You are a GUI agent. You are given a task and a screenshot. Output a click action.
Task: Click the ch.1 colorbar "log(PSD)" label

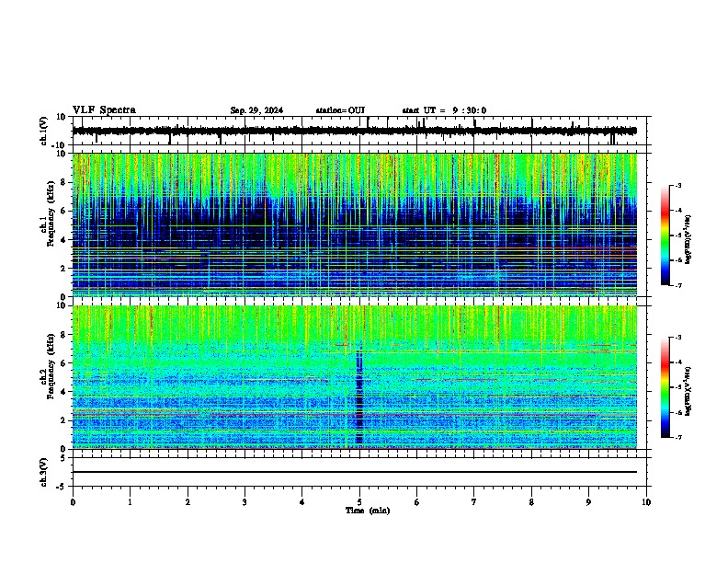click(x=688, y=239)
